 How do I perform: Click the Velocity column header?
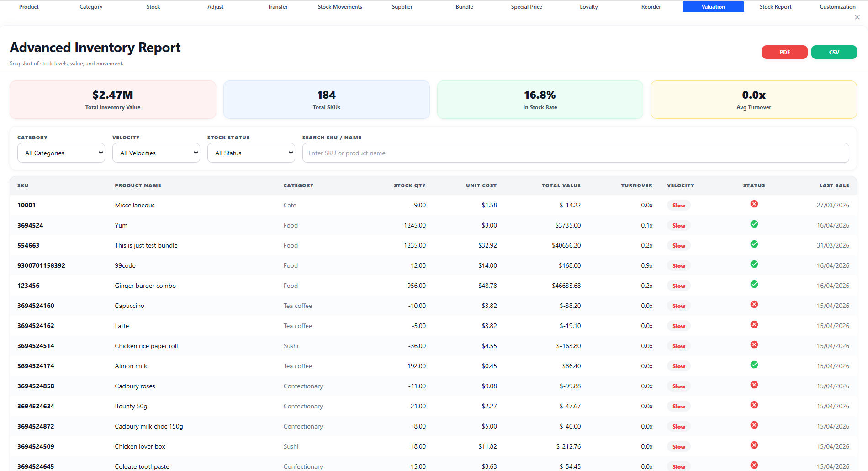tap(680, 185)
